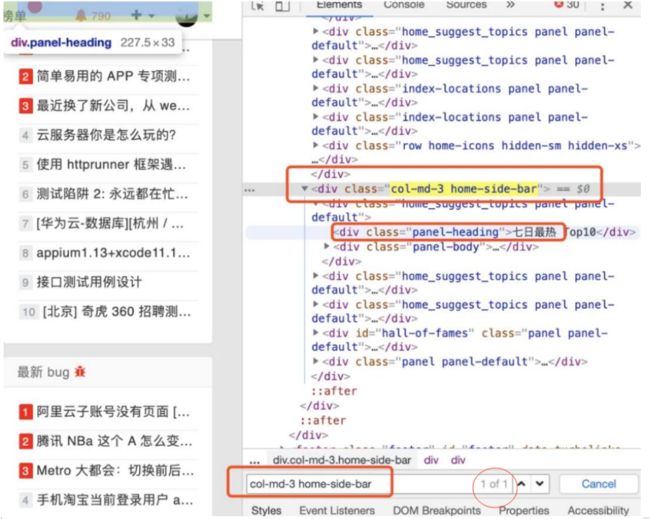Viewport: 650px width, 519px height.
Task: Open topic [华为云-数据库][杭州
Action: [110, 223]
